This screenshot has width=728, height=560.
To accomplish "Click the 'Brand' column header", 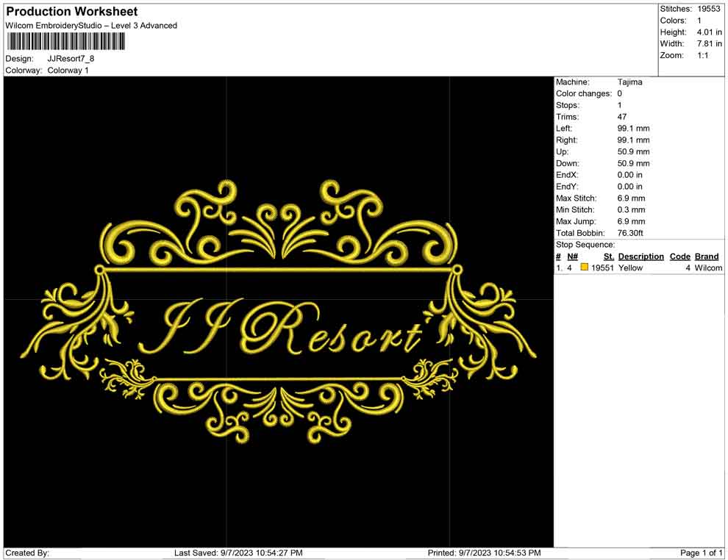I will pos(707,256).
